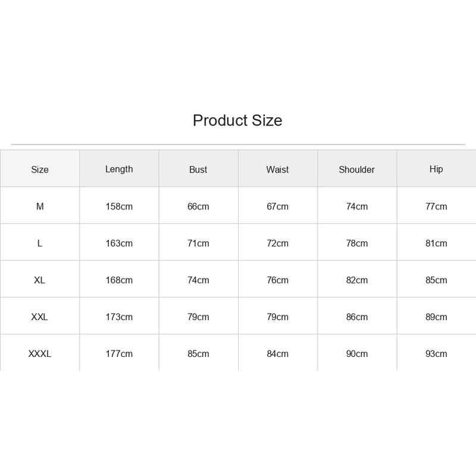Image resolution: width=476 pixels, height=476 pixels.
Task: Select the Length column header
Action: 119,169
